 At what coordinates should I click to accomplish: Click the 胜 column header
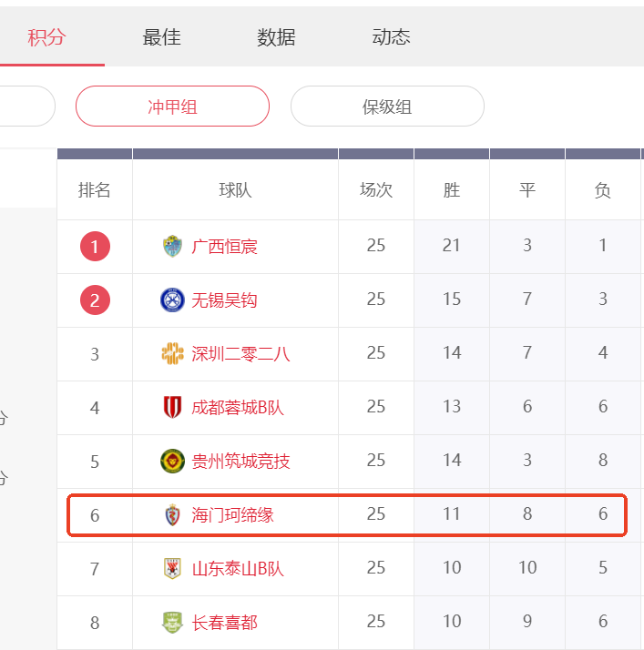[x=452, y=190]
